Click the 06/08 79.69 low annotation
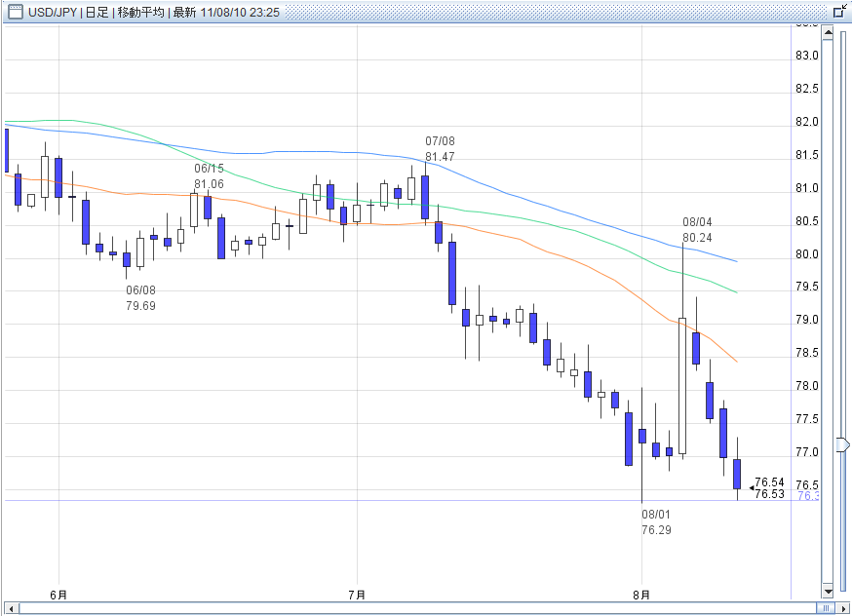 click(x=140, y=298)
